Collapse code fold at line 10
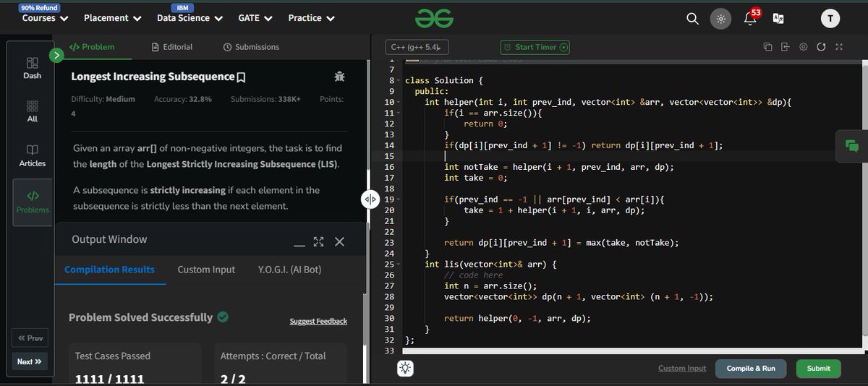Viewport: 868px width, 386px height. [x=399, y=103]
